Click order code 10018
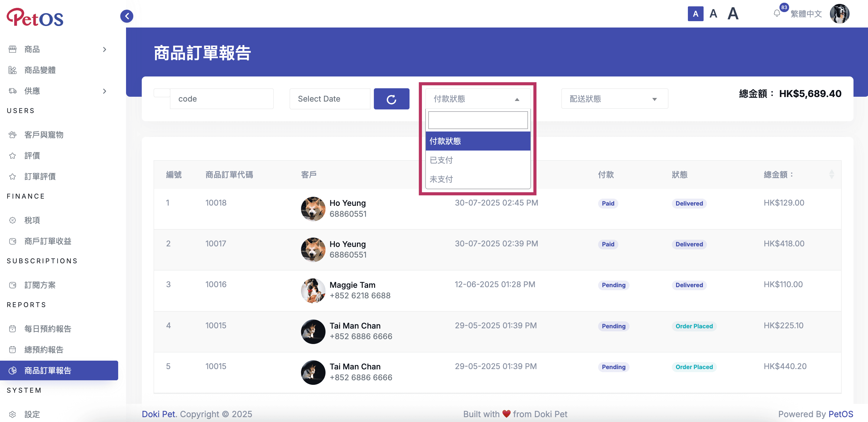Viewport: 868px width, 422px height. (x=216, y=203)
